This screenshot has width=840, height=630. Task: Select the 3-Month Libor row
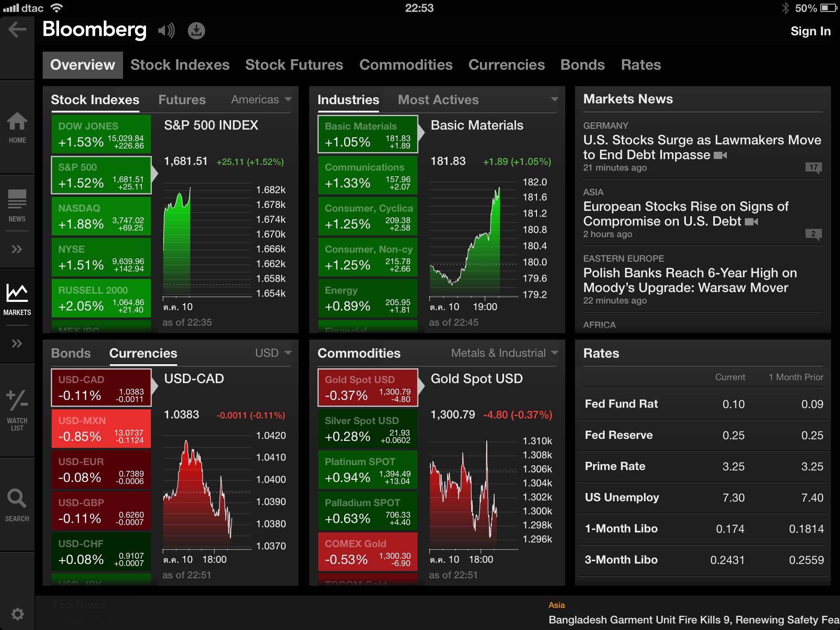click(703, 560)
